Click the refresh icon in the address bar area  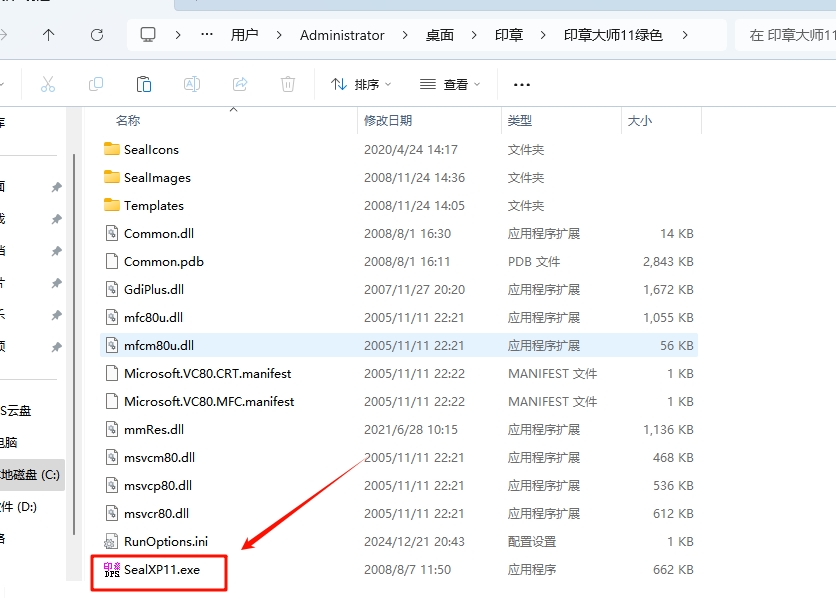[x=97, y=34]
